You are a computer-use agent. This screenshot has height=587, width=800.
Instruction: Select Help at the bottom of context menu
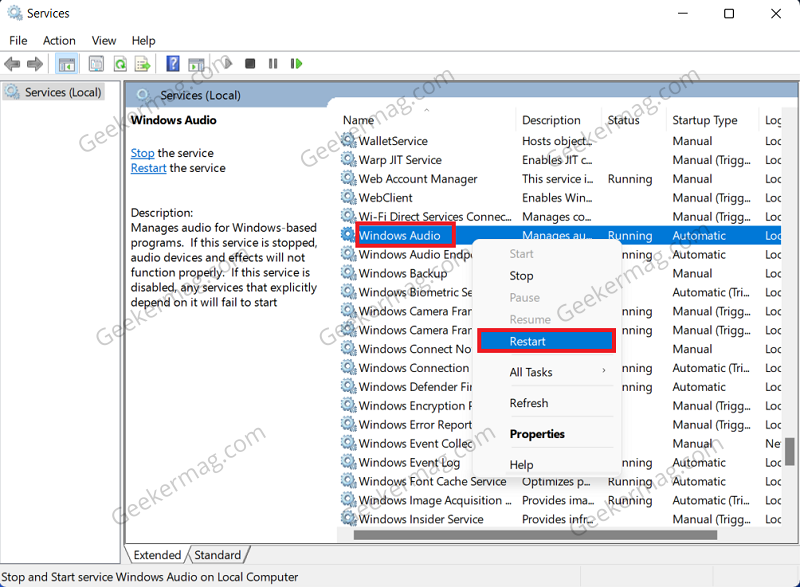pyautogui.click(x=521, y=465)
